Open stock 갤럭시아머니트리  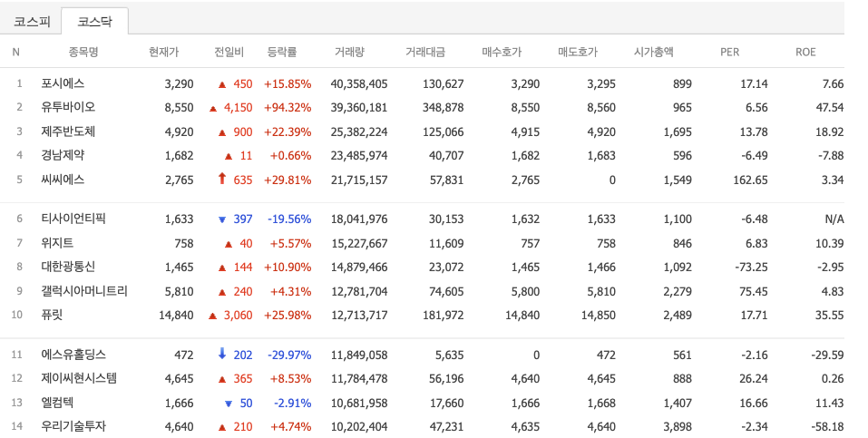tap(84, 291)
